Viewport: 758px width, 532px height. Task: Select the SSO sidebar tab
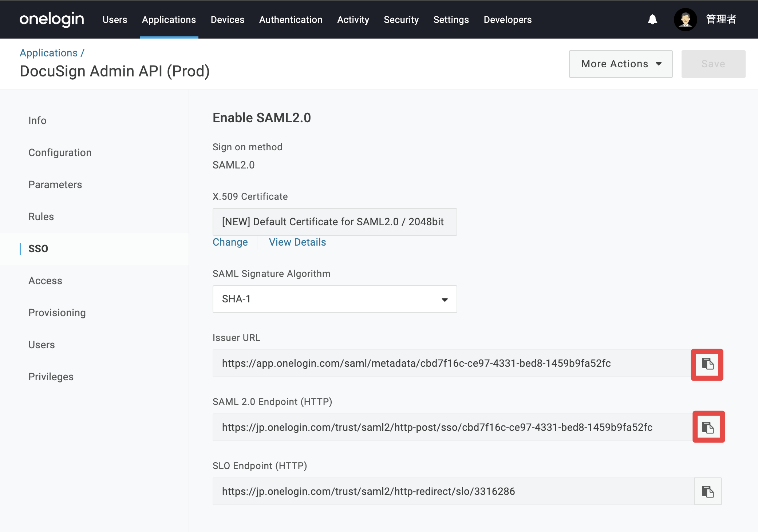(38, 249)
